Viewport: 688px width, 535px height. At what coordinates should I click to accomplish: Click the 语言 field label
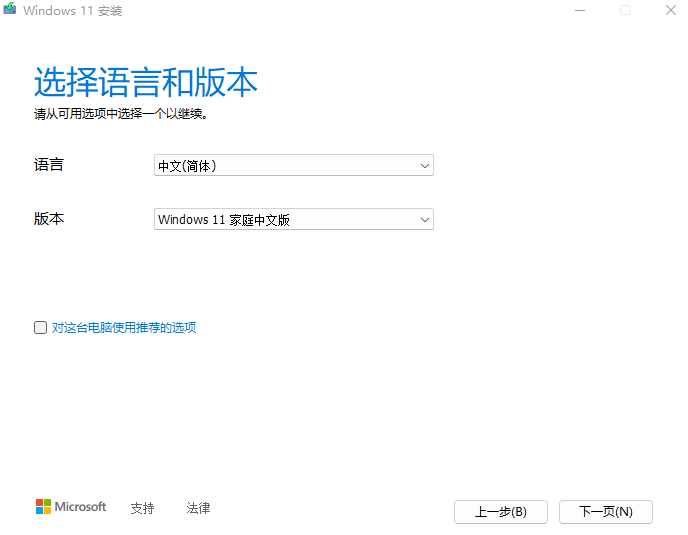pyautogui.click(x=49, y=165)
